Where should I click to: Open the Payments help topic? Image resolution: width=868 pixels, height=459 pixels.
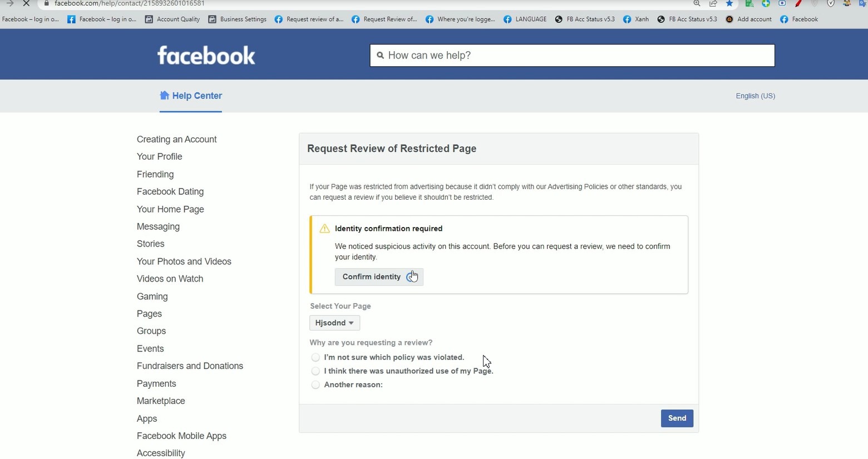click(156, 384)
